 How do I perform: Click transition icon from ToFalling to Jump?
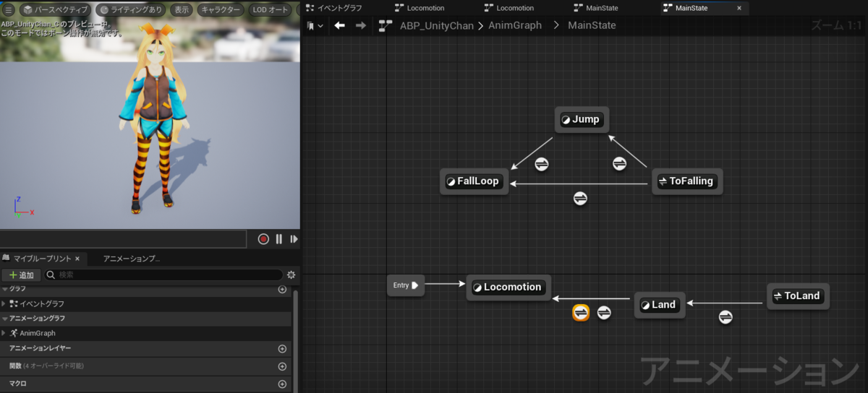coord(619,164)
